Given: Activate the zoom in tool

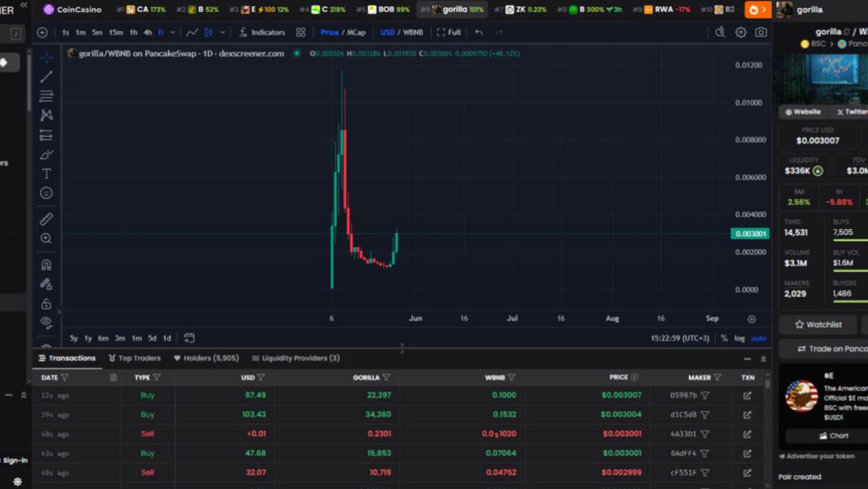Looking at the screenshot, I should tap(46, 239).
